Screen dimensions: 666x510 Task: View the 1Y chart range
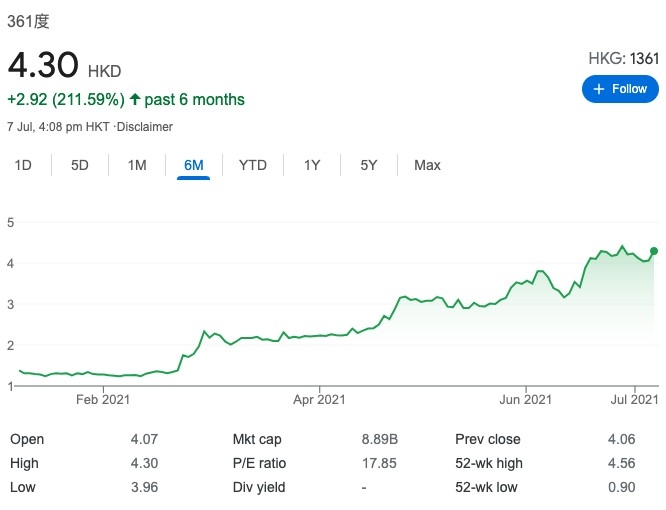click(312, 165)
